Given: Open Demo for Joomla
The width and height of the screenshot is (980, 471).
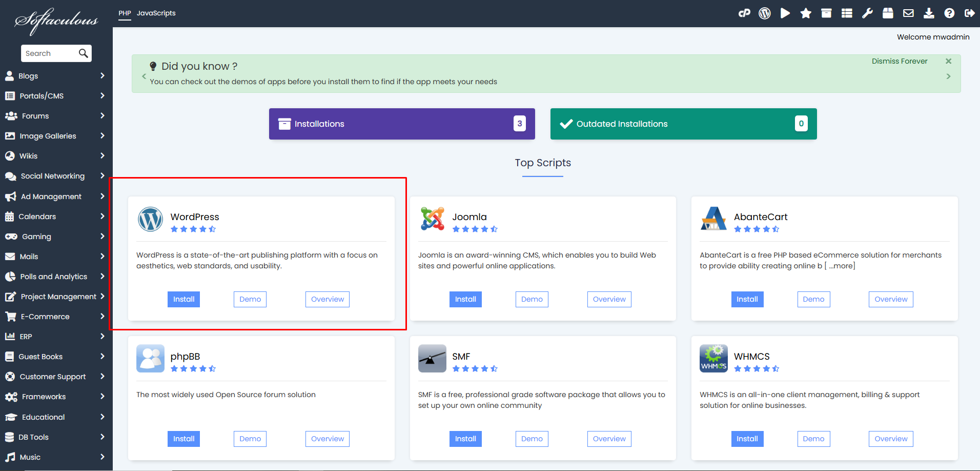Looking at the screenshot, I should pyautogui.click(x=532, y=299).
